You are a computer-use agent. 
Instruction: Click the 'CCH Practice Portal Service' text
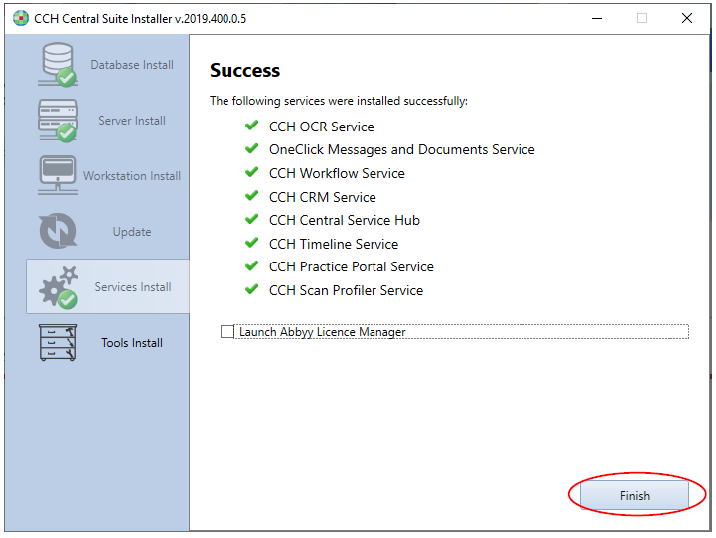[351, 266]
